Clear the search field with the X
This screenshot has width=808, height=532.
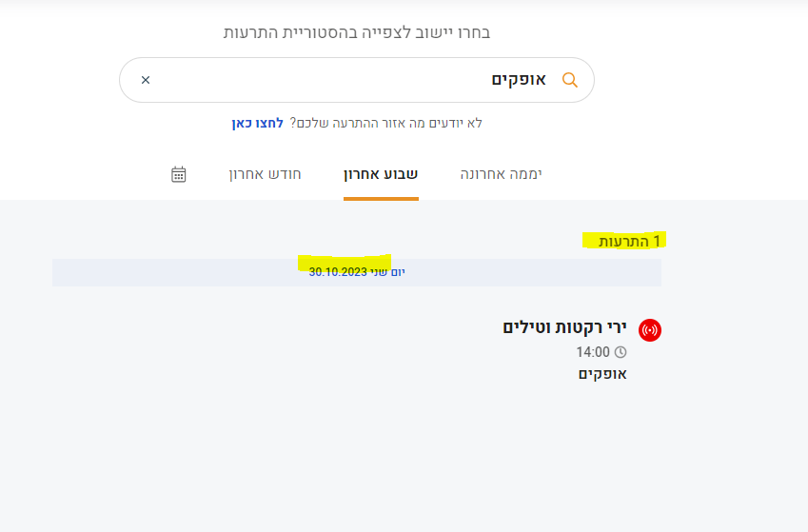point(146,80)
